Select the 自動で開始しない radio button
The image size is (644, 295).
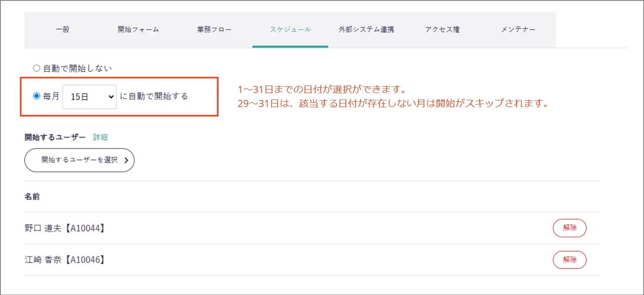[37, 69]
